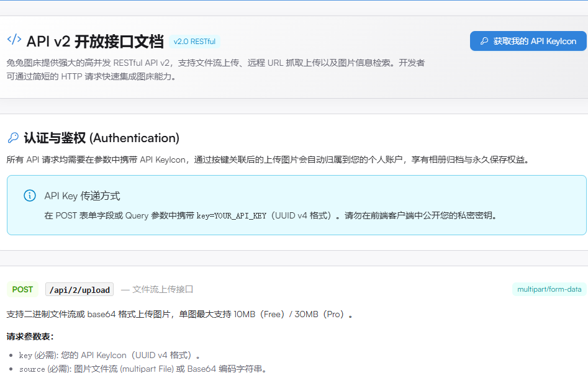This screenshot has height=373, width=588.
Task: Click the code brackets icon beside API v2 title
Action: pyautogui.click(x=14, y=40)
